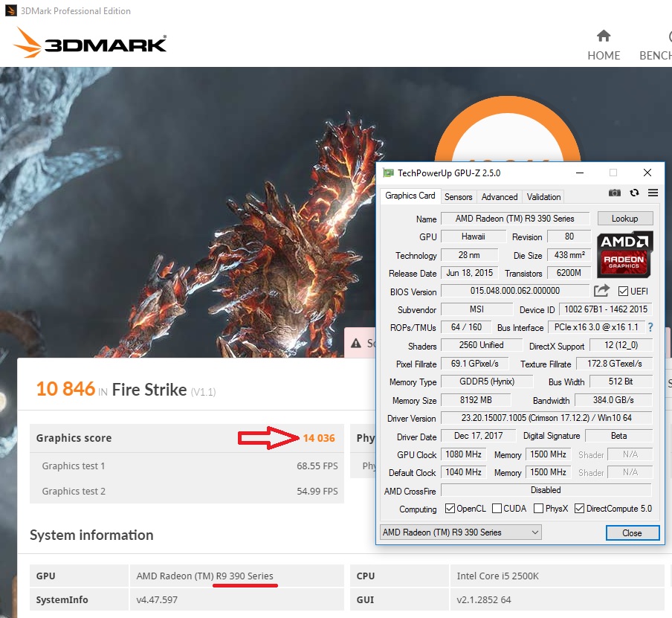
Task: Click the GPU-Z title bar app icon
Action: pyautogui.click(x=388, y=173)
